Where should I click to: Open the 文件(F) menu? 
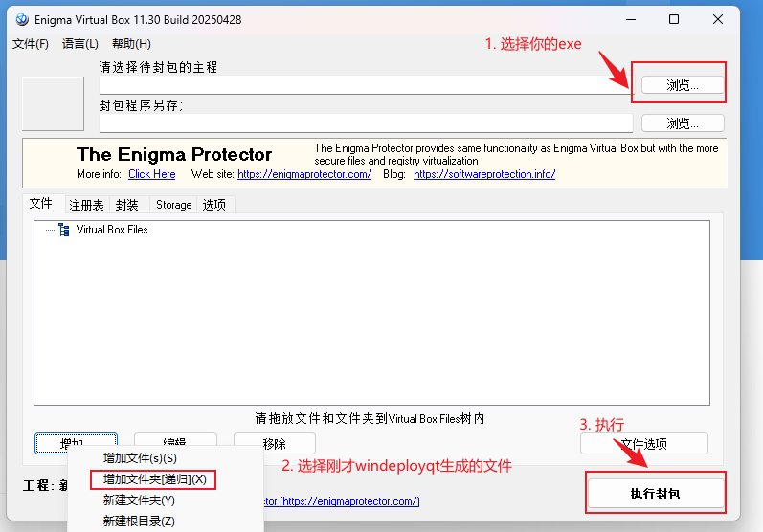coord(31,44)
